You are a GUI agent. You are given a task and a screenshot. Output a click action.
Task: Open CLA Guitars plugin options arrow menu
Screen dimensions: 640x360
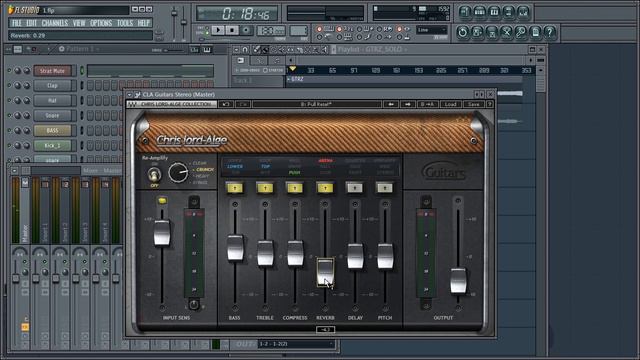130,95
